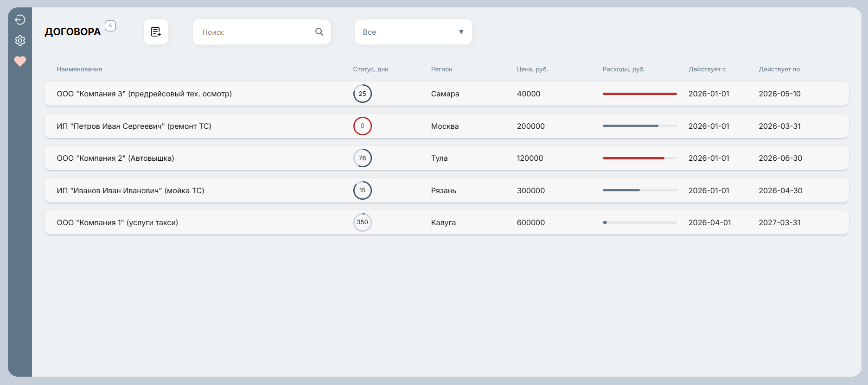Click the "Цена, руб." column header
This screenshot has width=868, height=385.
tap(532, 69)
